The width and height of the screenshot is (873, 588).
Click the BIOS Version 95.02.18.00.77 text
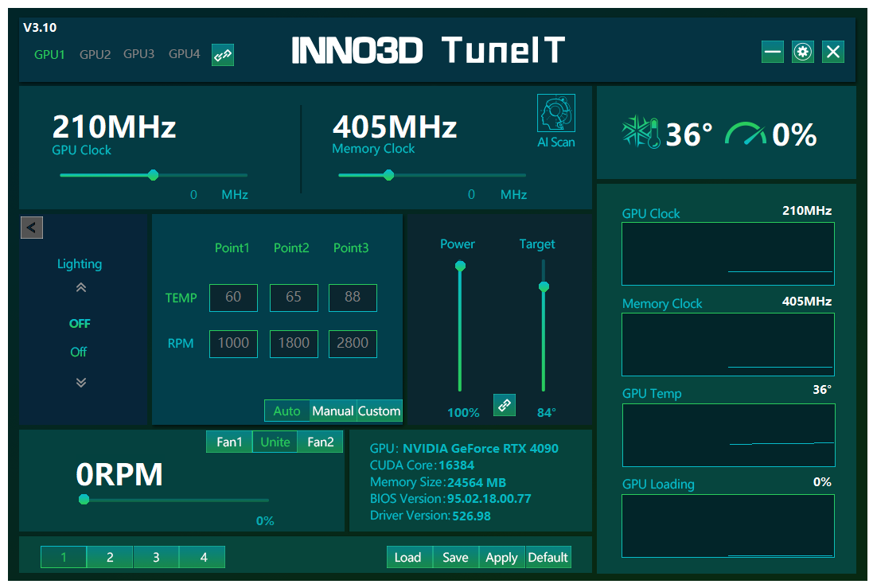(450, 498)
